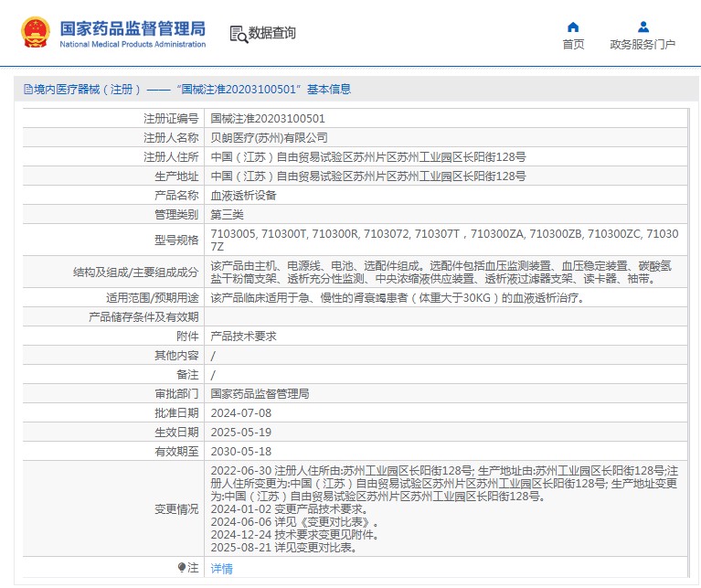This screenshot has width=701, height=588.
Task: Click the 首页 home icon
Action: tap(573, 27)
